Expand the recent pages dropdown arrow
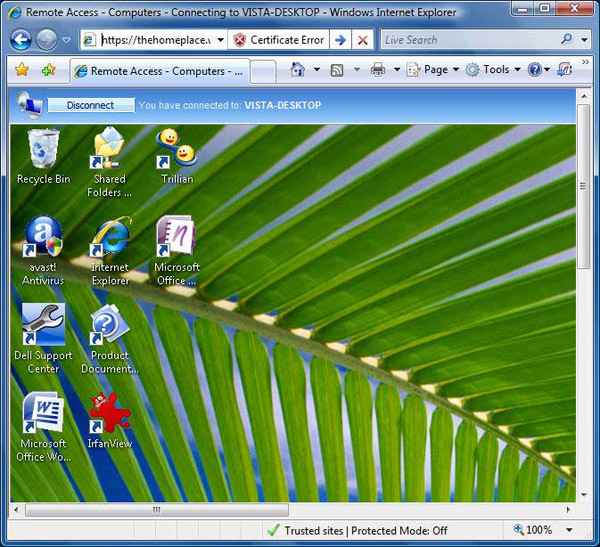The height and width of the screenshot is (547, 600). tap(66, 40)
